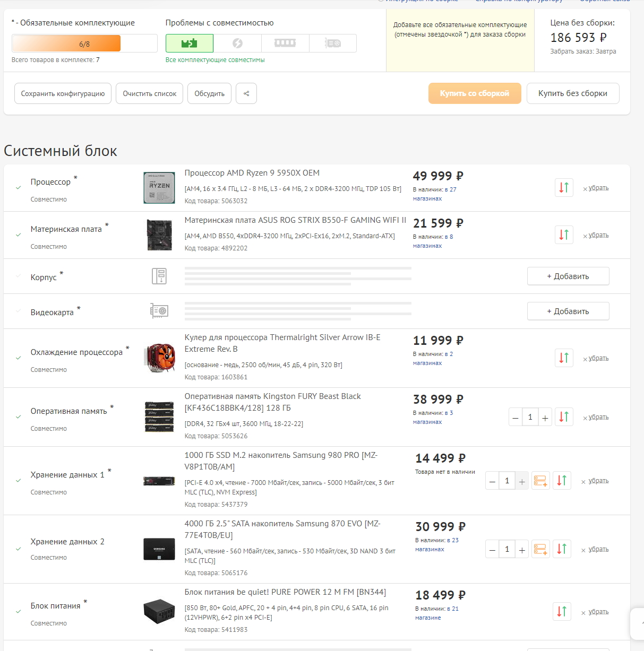This screenshot has height=651, width=644.
Task: Remove the Kingston FURY Beast memory
Action: coord(596,417)
